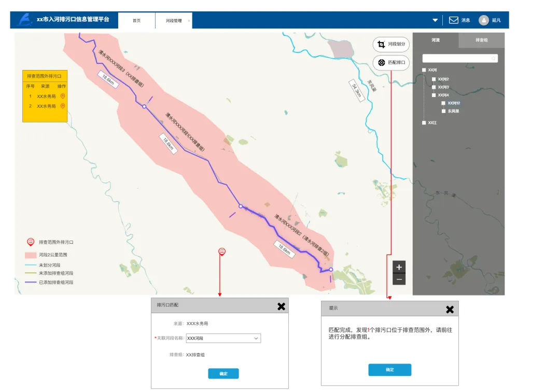Open the 关联河段名称 dropdown
This screenshot has height=392, width=560.
pos(223,338)
